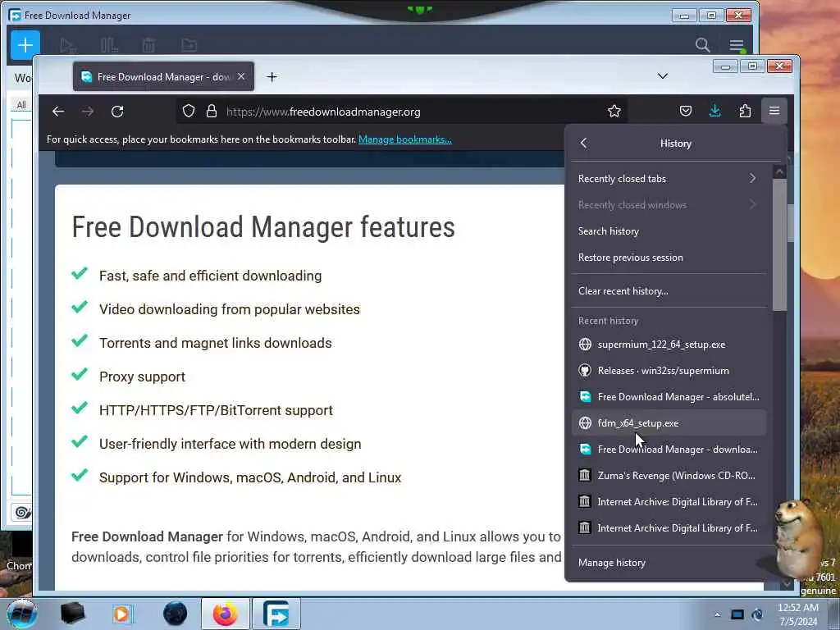Click the add download plus button in Free Download Manager
This screenshot has width=840, height=630.
coord(25,45)
